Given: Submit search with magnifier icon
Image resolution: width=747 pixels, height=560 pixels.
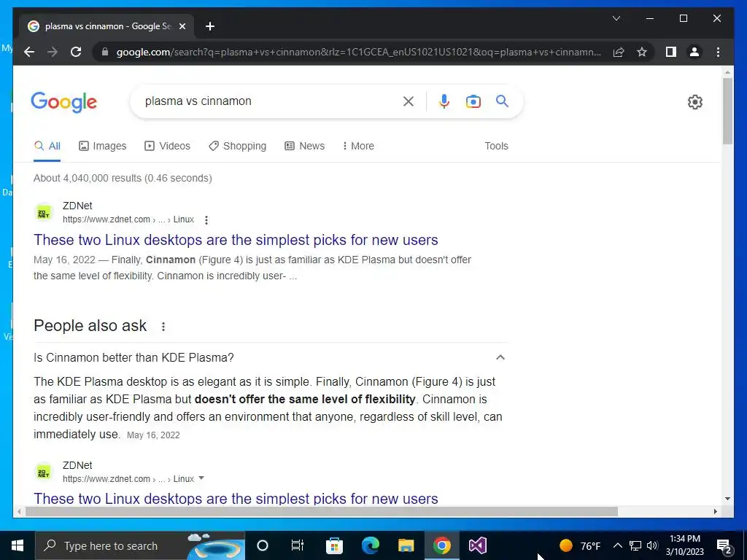Looking at the screenshot, I should point(502,101).
